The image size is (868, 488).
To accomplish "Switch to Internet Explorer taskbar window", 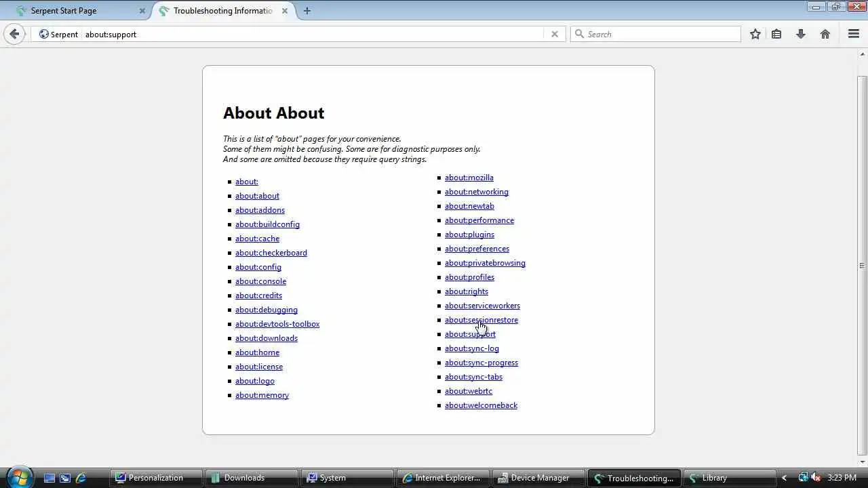I will coord(443,478).
